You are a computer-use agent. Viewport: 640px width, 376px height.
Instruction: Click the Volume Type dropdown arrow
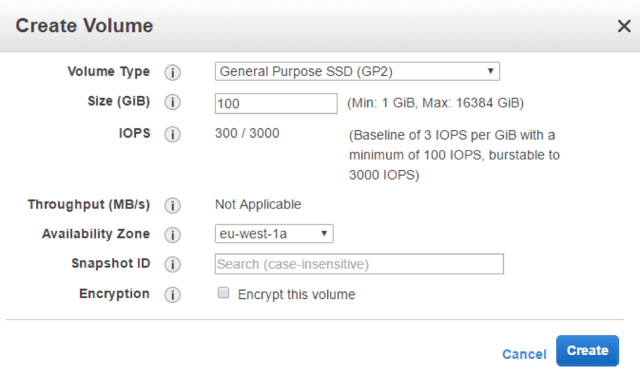[491, 71]
